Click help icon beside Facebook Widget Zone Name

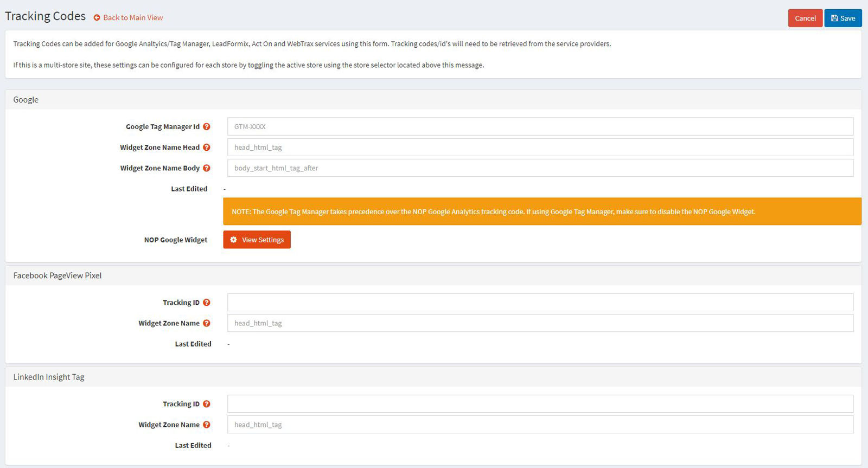point(207,323)
